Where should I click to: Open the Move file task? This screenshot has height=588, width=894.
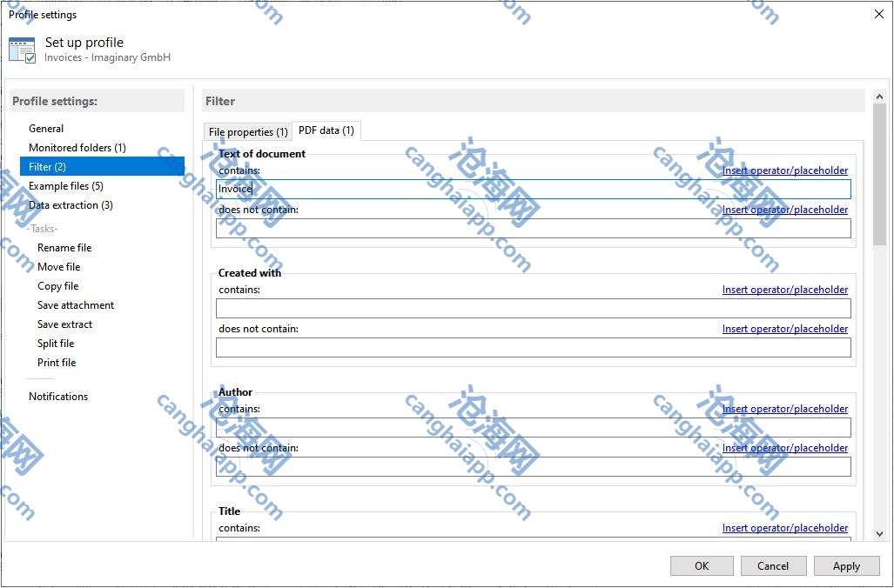click(x=58, y=267)
